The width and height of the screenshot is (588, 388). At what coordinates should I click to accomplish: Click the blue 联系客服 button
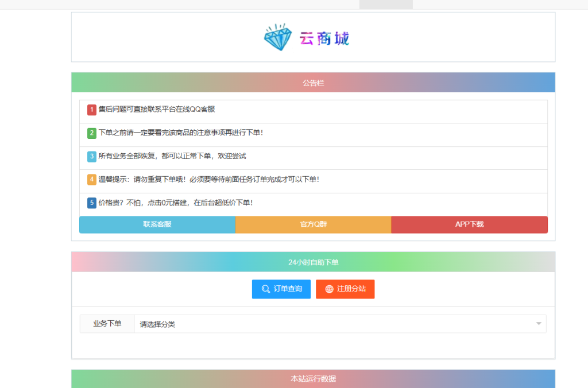coord(157,224)
